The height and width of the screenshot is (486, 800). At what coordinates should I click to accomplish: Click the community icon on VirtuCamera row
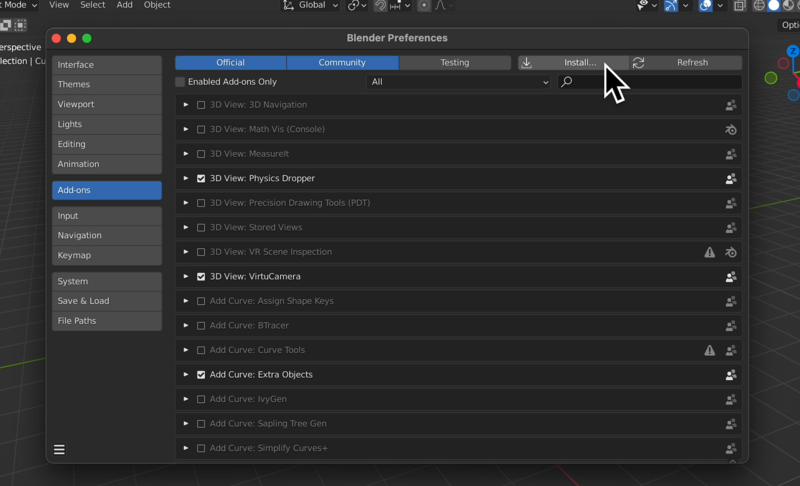(x=731, y=276)
